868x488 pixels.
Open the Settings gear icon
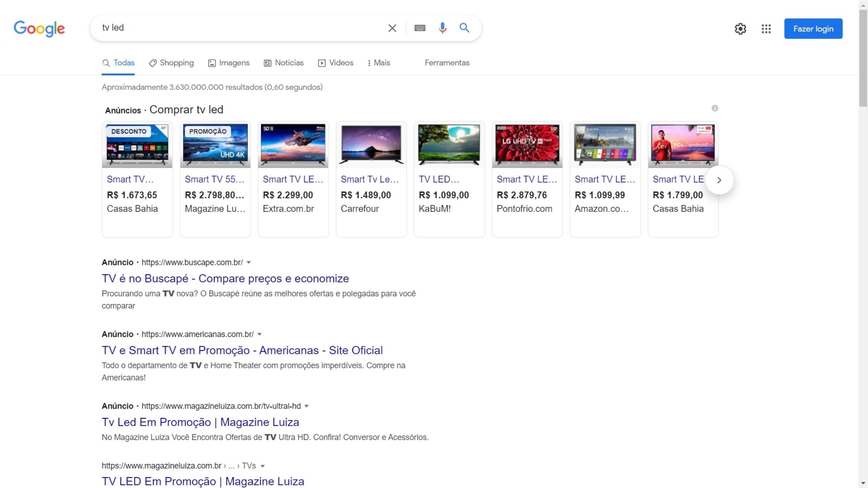740,29
